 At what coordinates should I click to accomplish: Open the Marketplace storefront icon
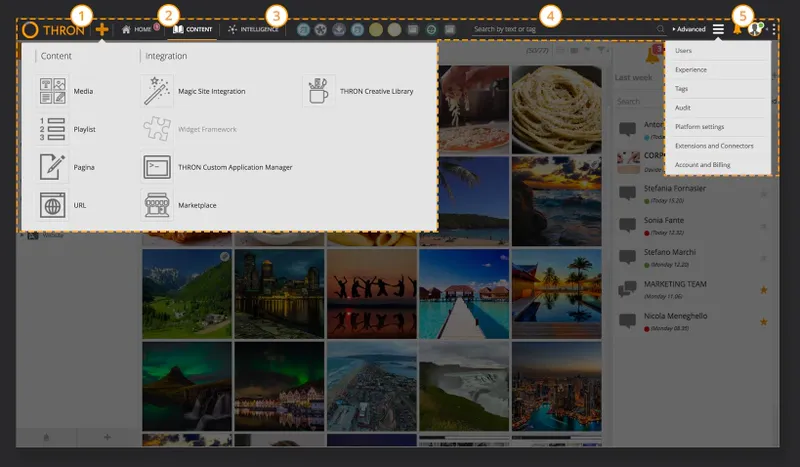pyautogui.click(x=157, y=205)
